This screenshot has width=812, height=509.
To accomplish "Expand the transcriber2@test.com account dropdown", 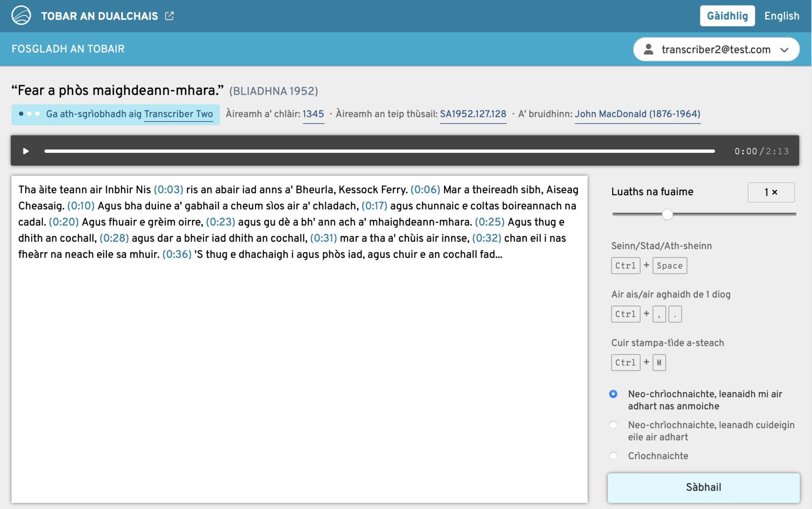I will tap(785, 49).
